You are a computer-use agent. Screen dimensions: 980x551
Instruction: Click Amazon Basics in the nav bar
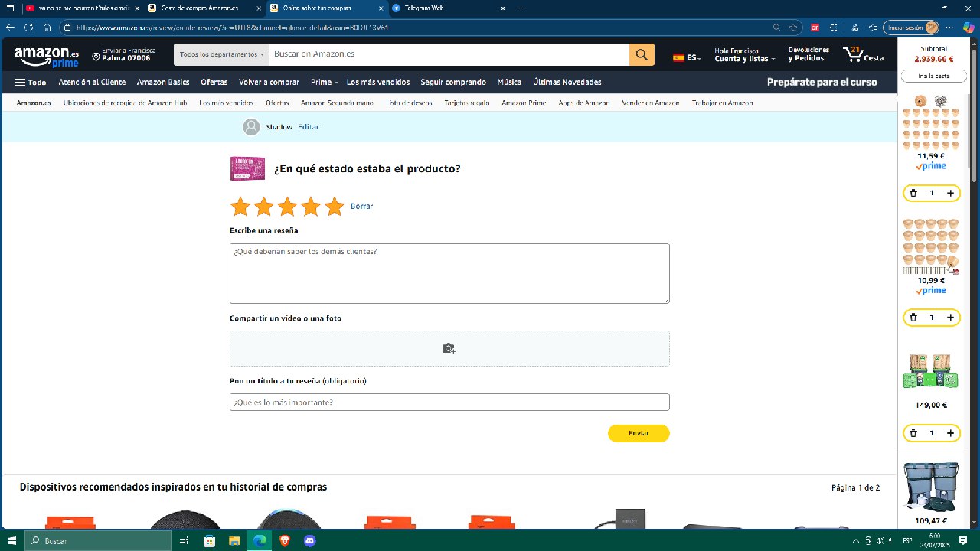163,82
